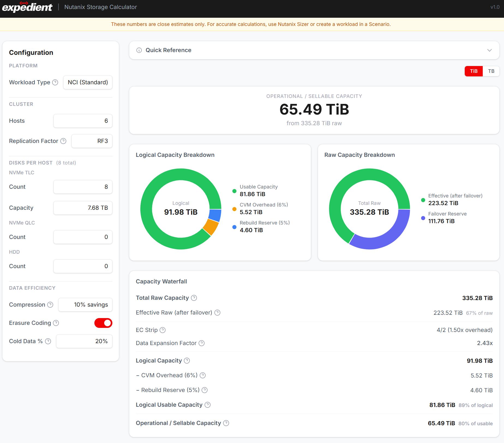Click green Usable Capacity legend dot

(x=234, y=191)
